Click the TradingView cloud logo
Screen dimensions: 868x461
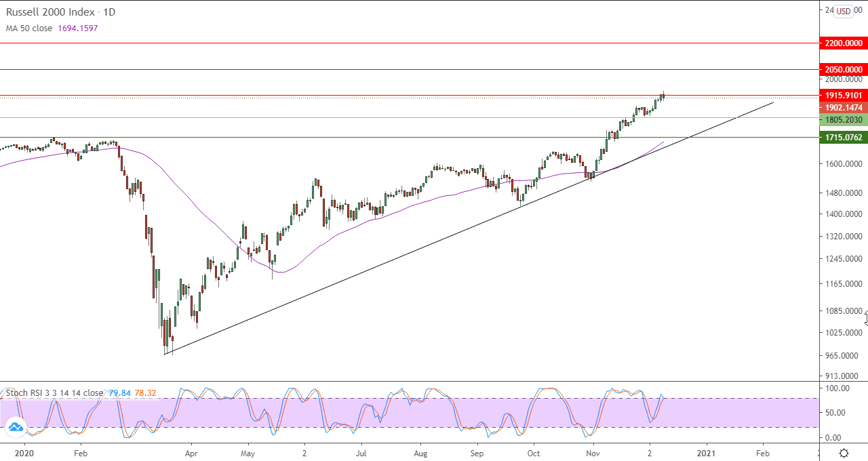pos(15,427)
